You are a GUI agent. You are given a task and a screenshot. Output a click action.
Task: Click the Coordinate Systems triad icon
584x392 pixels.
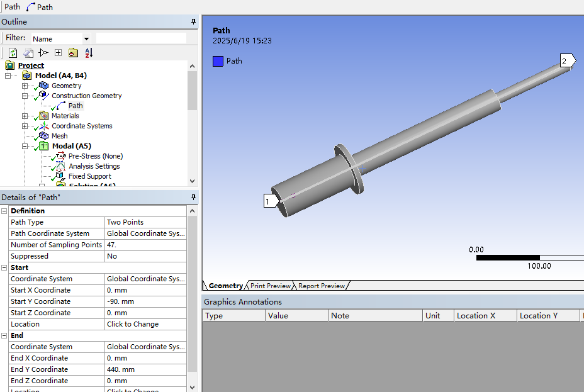(44, 126)
